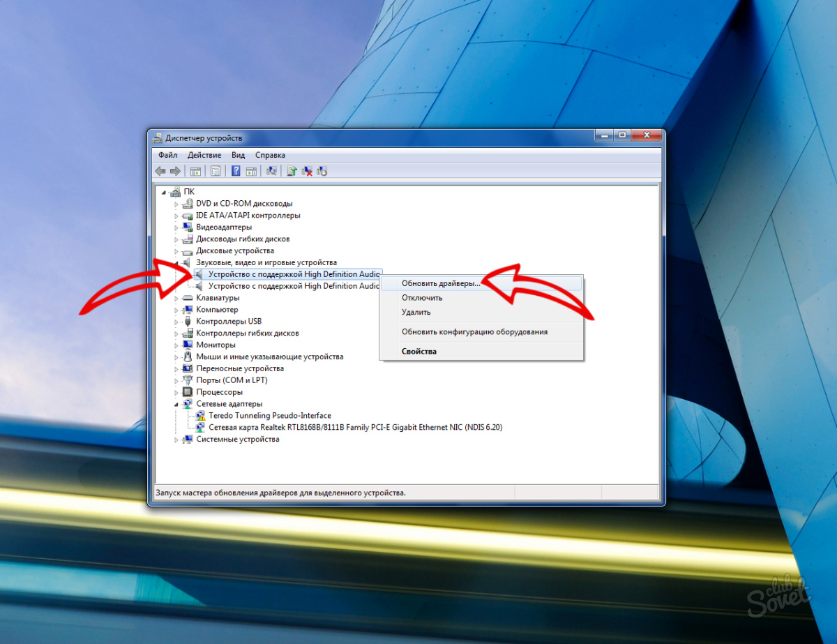Collapse the root ПК tree node
837x644 pixels.
[164, 192]
